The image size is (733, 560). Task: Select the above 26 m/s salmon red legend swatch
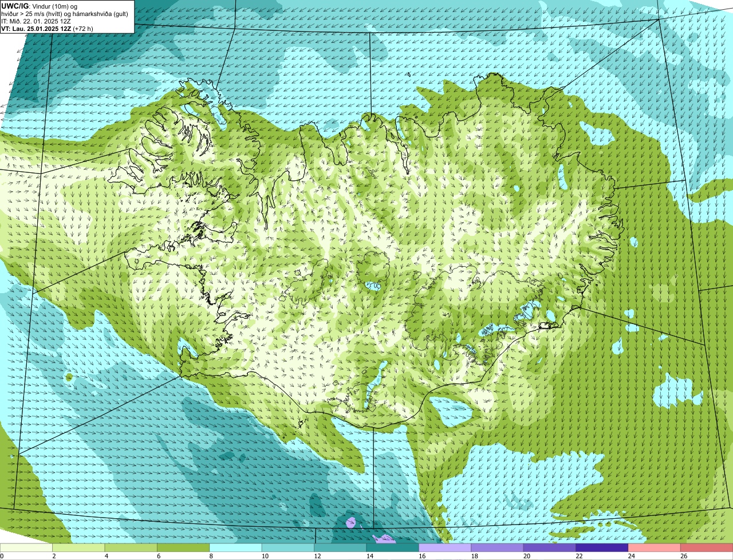pyautogui.click(x=707, y=547)
